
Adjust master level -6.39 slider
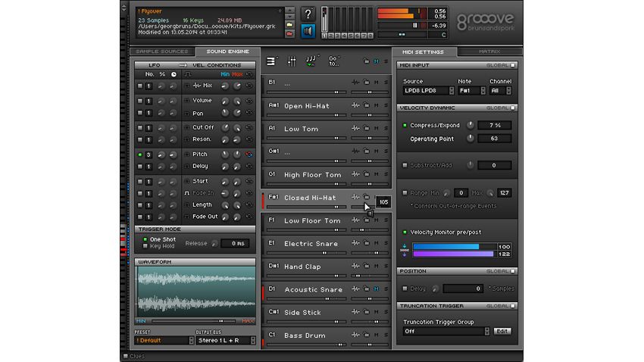402,26
